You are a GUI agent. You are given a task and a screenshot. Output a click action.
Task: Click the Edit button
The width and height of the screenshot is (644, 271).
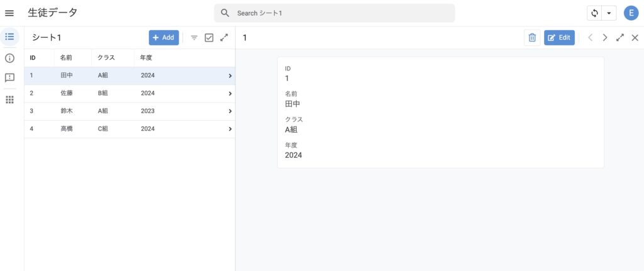coord(559,38)
